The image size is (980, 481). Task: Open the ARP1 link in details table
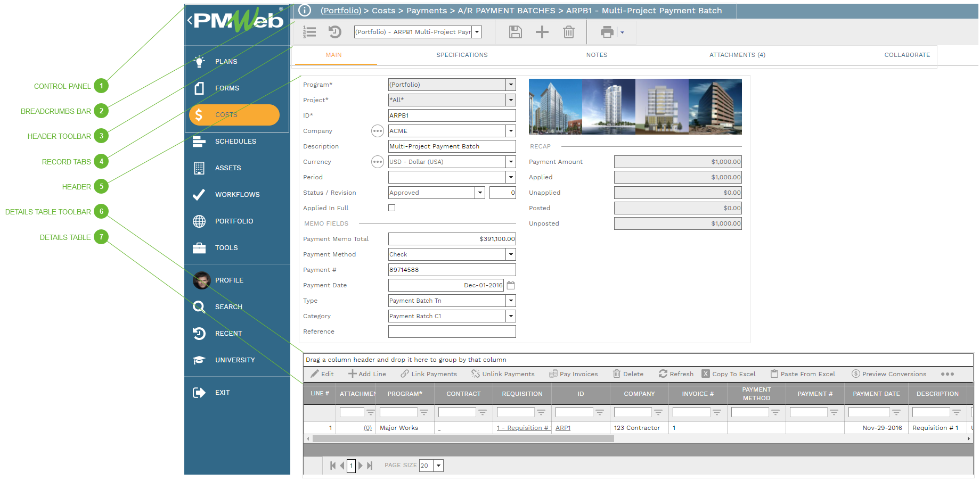pyautogui.click(x=562, y=428)
